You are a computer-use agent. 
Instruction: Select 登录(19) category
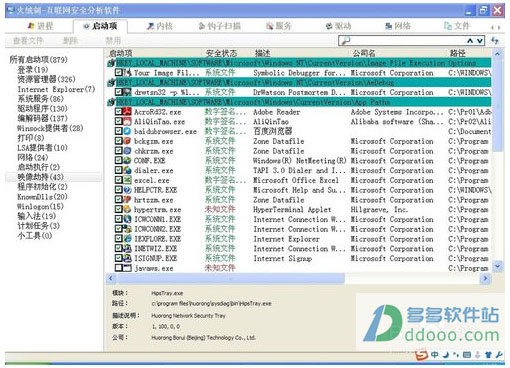pos(33,69)
